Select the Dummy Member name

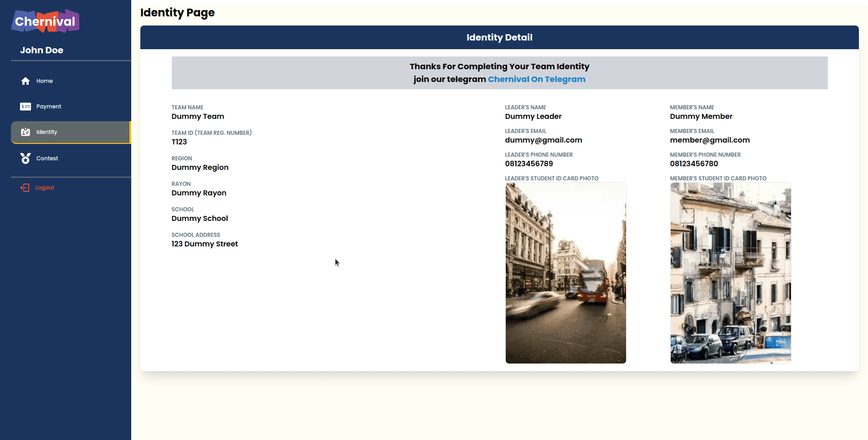pos(701,117)
